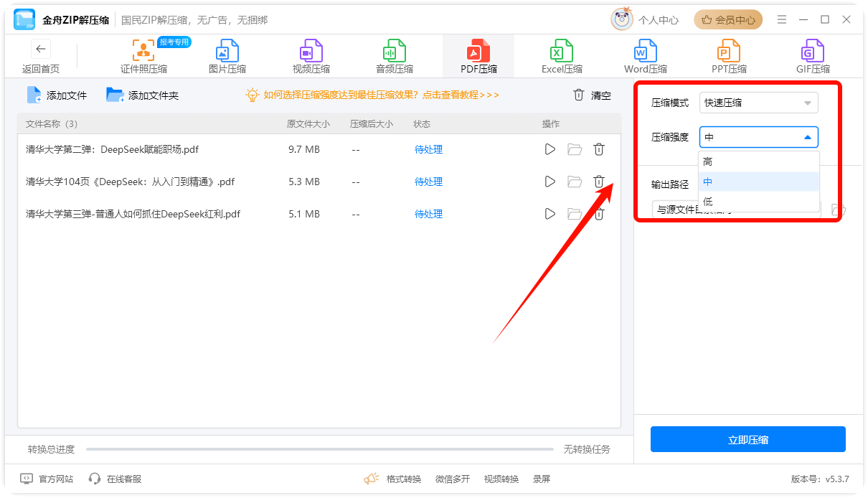Open the 视频压缩 tool
This screenshot has height=498, width=868.
(311, 57)
